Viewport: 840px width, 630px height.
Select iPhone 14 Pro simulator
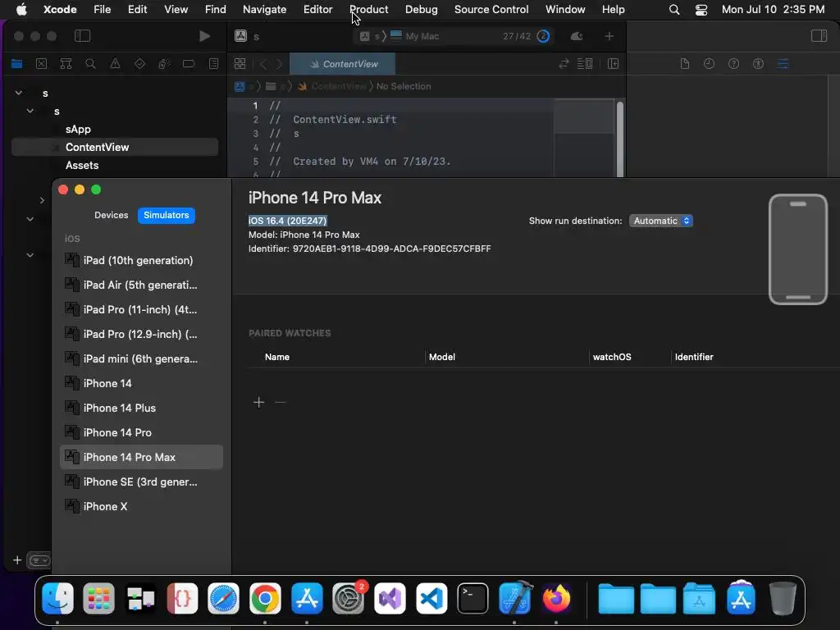141,433
